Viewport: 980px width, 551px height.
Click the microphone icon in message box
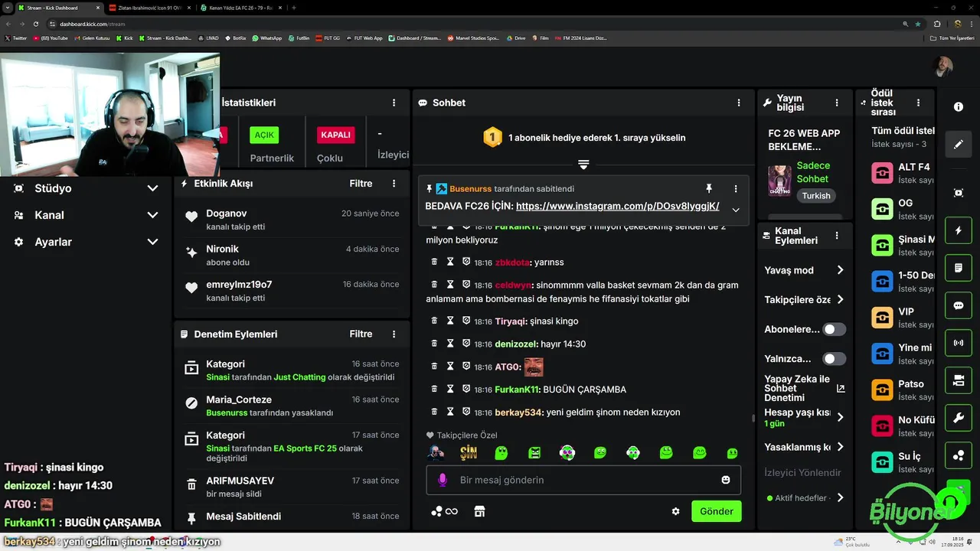442,480
